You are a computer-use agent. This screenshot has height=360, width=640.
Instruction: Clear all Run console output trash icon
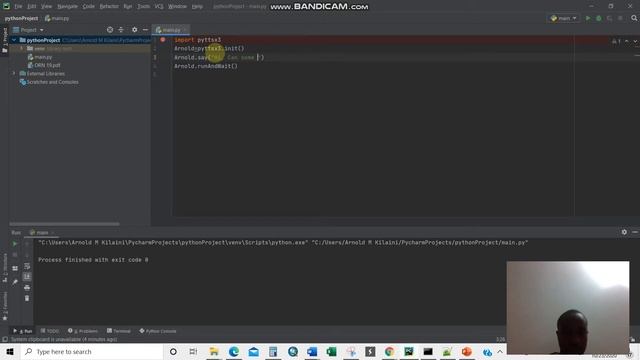(27, 298)
